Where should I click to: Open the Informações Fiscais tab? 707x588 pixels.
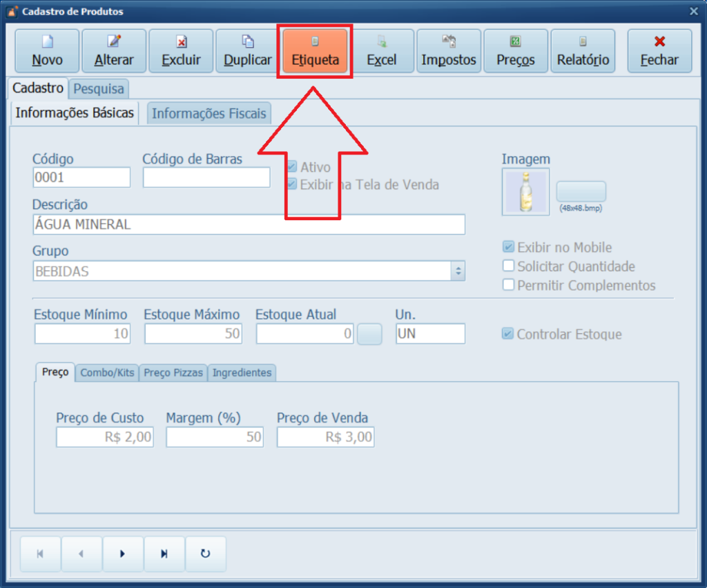209,113
